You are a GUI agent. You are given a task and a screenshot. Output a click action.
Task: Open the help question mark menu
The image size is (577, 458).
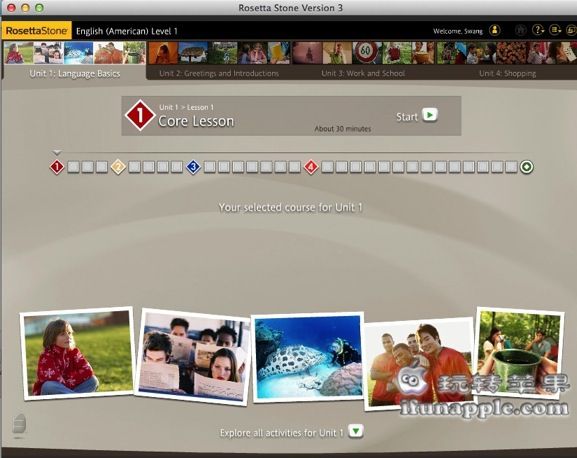[x=538, y=30]
